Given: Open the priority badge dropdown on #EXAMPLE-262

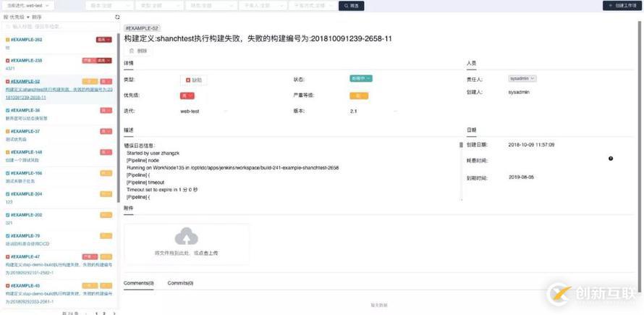Looking at the screenshot, I should [x=103, y=40].
